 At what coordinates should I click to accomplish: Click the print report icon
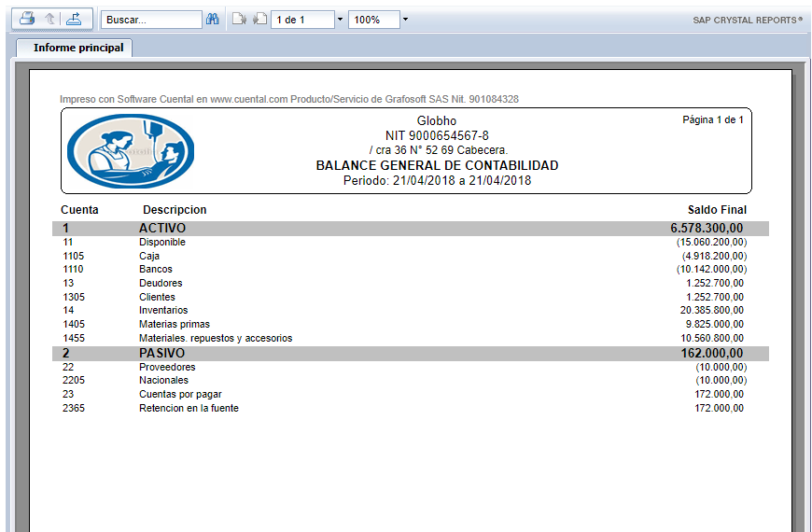(27, 19)
